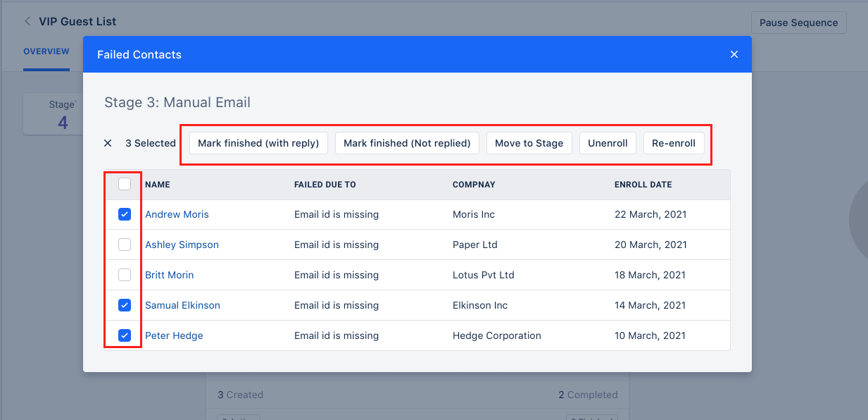Click the NAME column header
Image resolution: width=868 pixels, height=420 pixels.
tap(158, 185)
